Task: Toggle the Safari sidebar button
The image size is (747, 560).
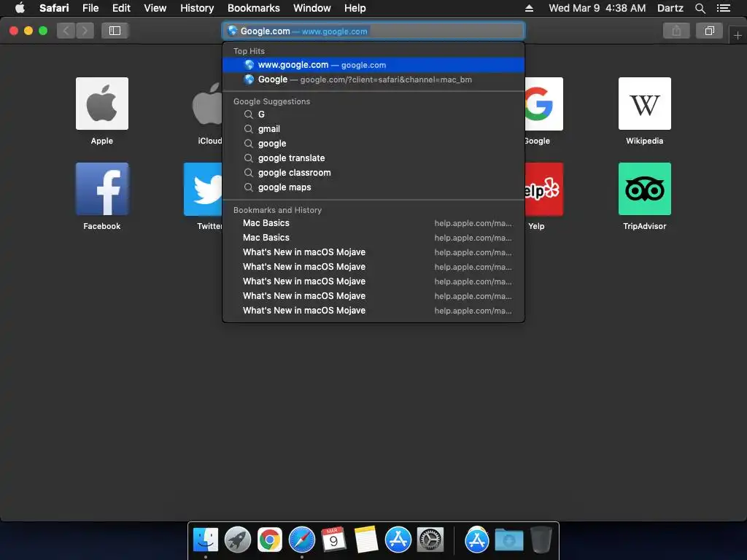Action: (115, 31)
